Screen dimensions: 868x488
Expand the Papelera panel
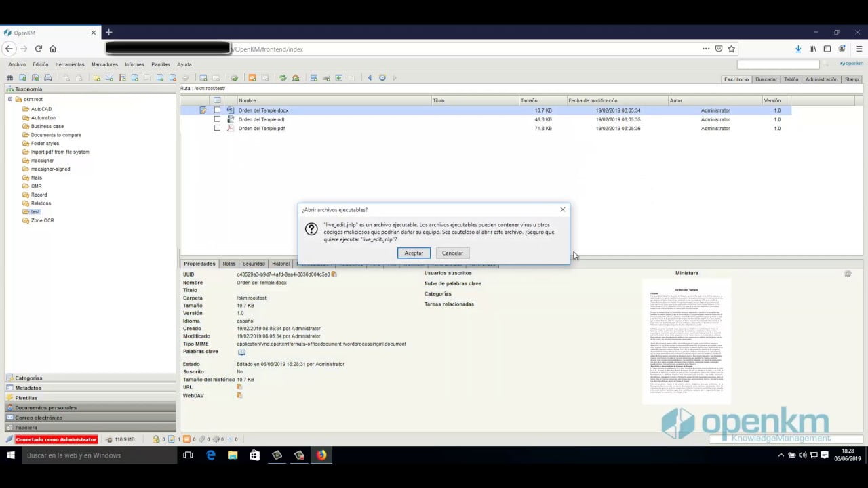[90, 428]
